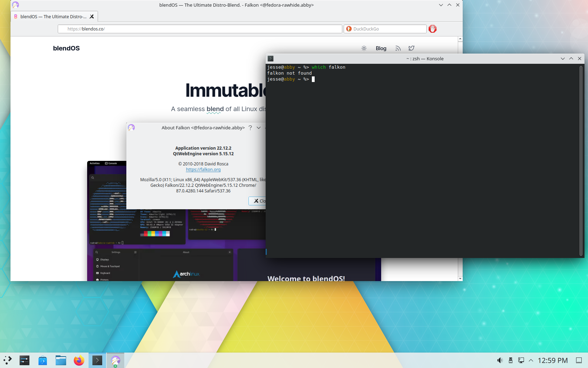
Task: Open the Dolphin file manager taskbar icon
Action: pos(61,360)
